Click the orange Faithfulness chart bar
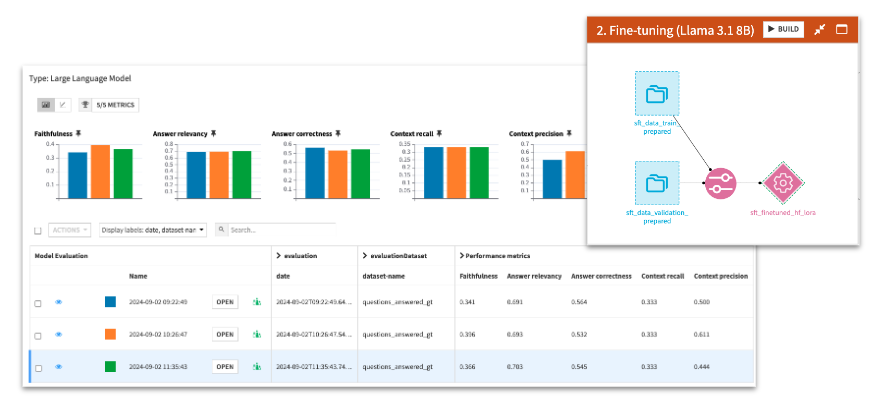 coord(100,171)
